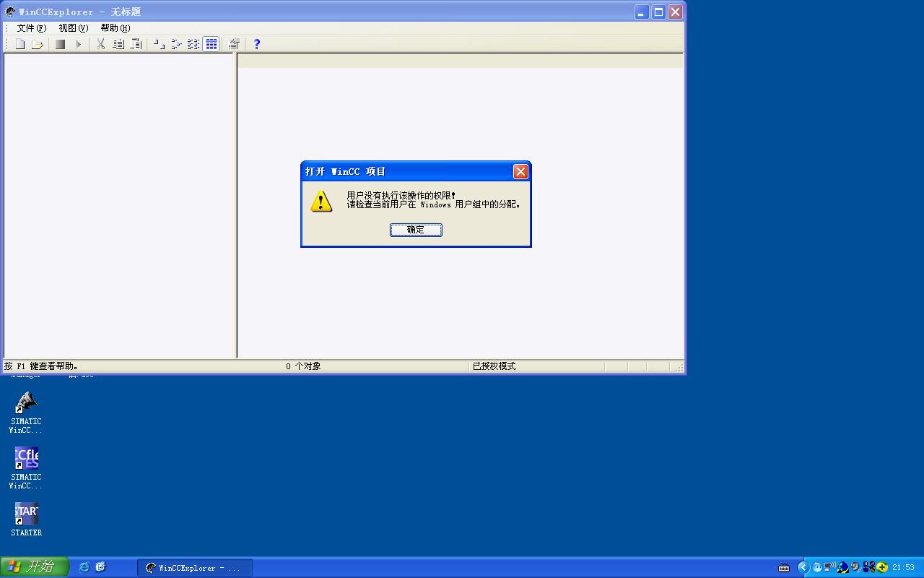Screen dimensions: 924x578
Task: Switch to small icons view
Action: (176, 44)
